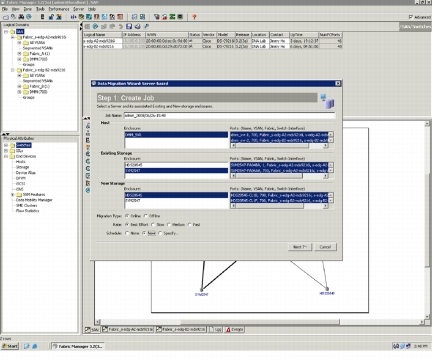
Task: Select Medium rate option
Action: click(169, 225)
